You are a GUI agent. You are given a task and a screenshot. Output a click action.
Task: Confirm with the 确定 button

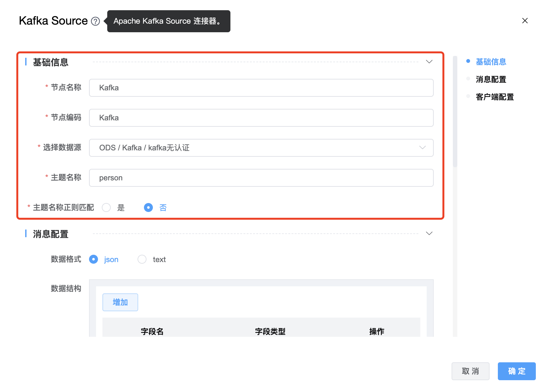[516, 371]
